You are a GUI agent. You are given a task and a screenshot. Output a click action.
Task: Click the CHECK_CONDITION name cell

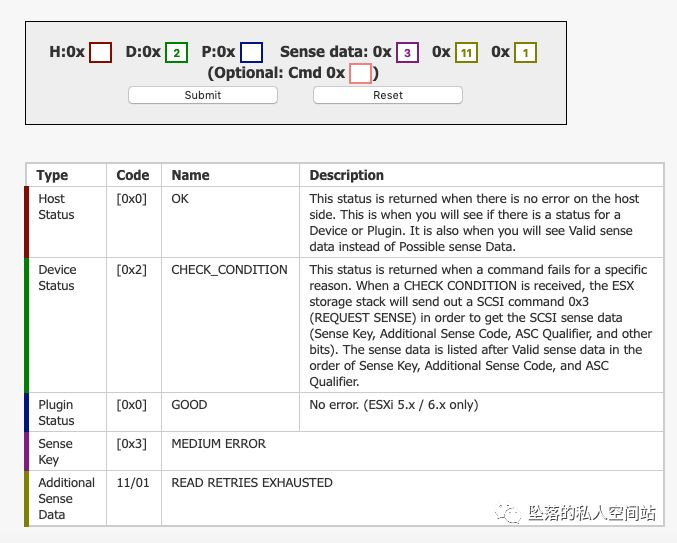(229, 269)
